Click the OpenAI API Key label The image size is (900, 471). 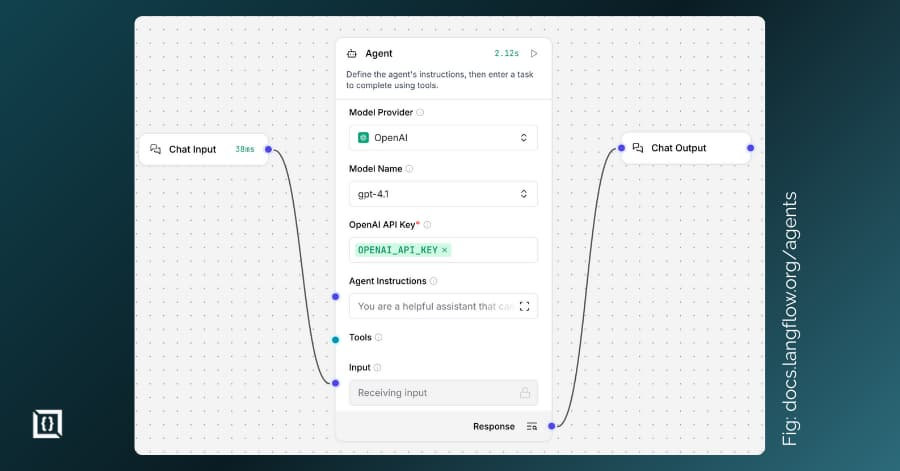(x=382, y=225)
